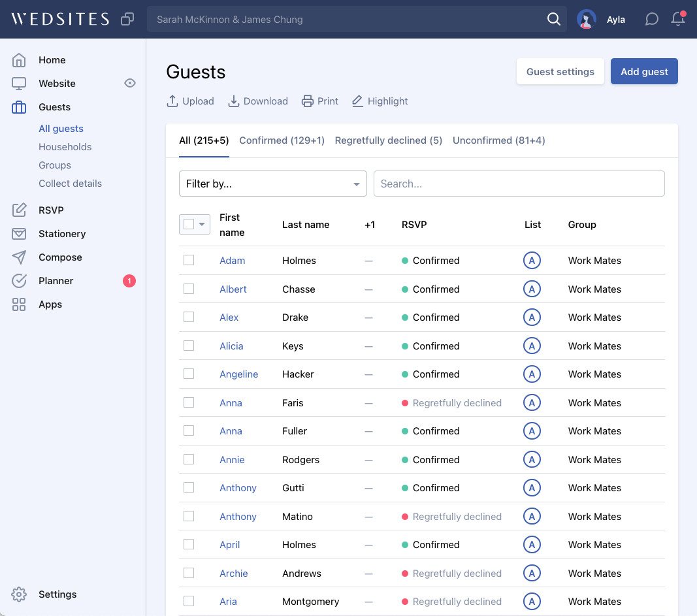697x616 pixels.
Task: Click the Upload guests icon
Action: [x=172, y=101]
